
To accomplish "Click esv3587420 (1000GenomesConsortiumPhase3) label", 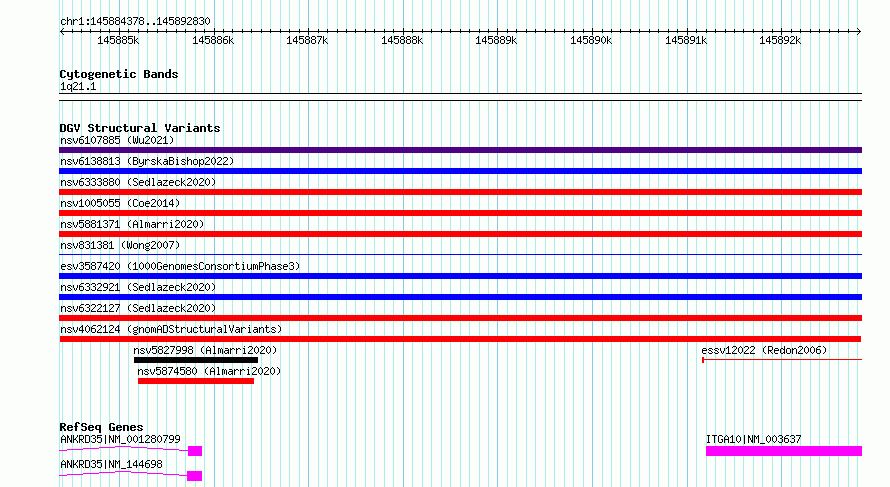I will (x=180, y=266).
